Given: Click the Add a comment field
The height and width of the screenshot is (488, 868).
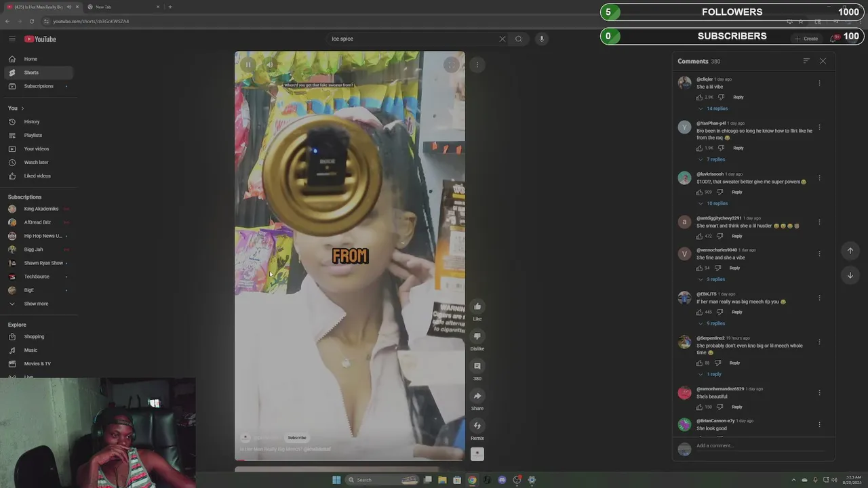Looking at the screenshot, I should (759, 446).
